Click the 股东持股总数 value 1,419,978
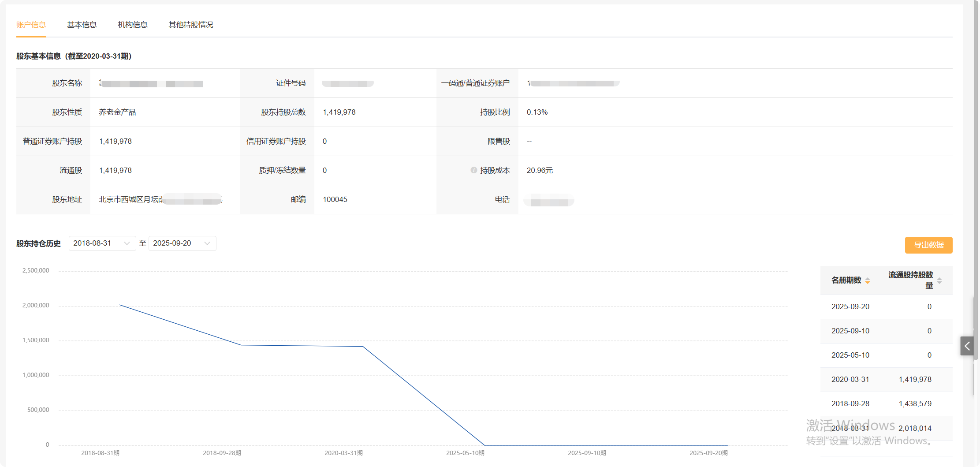This screenshot has height=467, width=980. pyautogui.click(x=339, y=112)
